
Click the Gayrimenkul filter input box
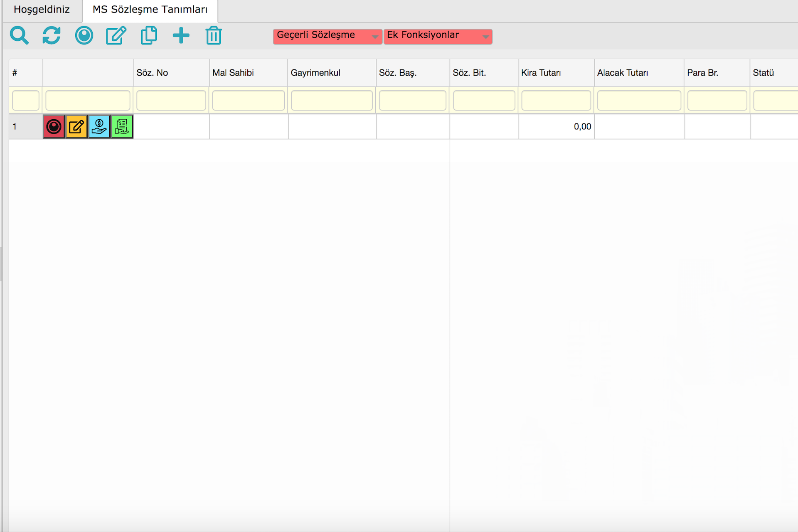332,101
